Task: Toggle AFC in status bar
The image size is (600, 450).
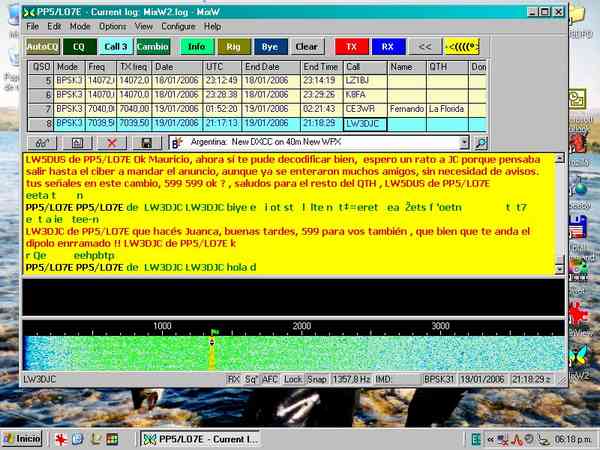Action: pos(271,380)
